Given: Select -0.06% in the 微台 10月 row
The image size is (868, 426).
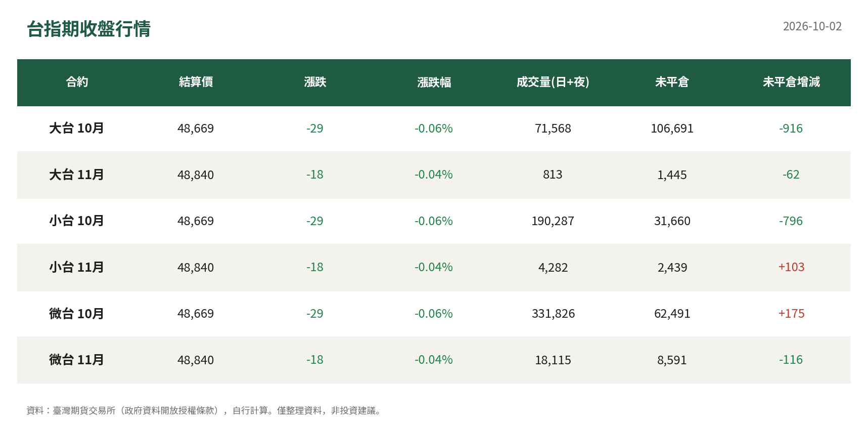Looking at the screenshot, I should [x=434, y=314].
